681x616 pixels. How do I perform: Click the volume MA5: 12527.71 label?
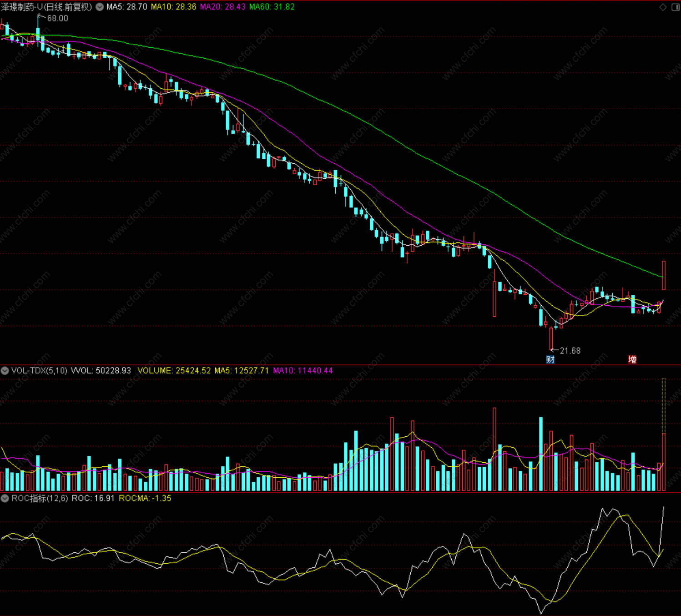click(242, 371)
